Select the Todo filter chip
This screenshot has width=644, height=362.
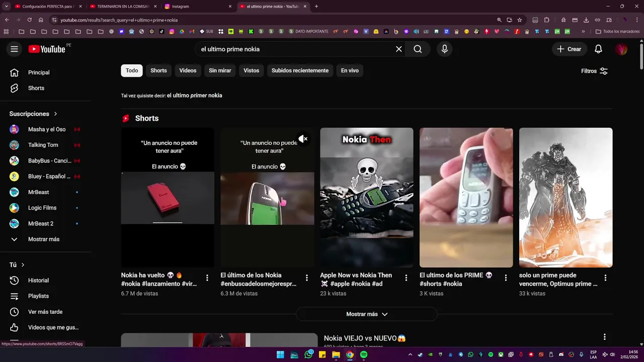132,71
